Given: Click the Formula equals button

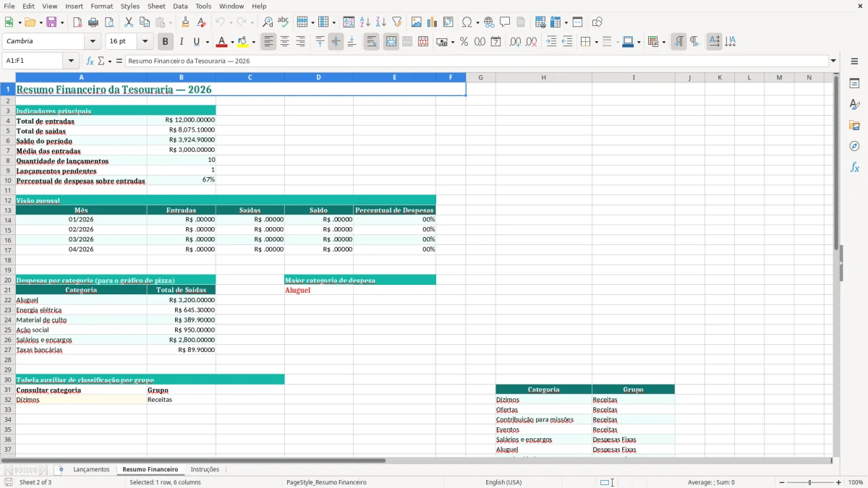Looking at the screenshot, I should point(119,61).
